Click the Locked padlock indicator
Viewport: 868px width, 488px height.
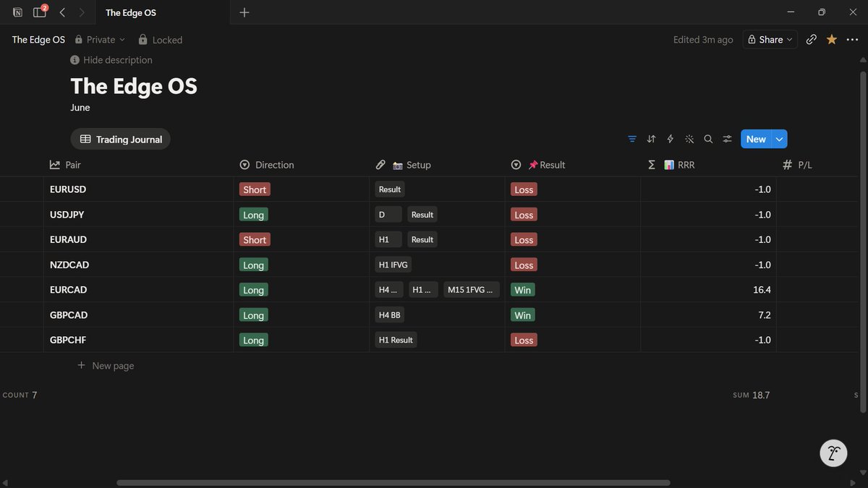(x=160, y=40)
